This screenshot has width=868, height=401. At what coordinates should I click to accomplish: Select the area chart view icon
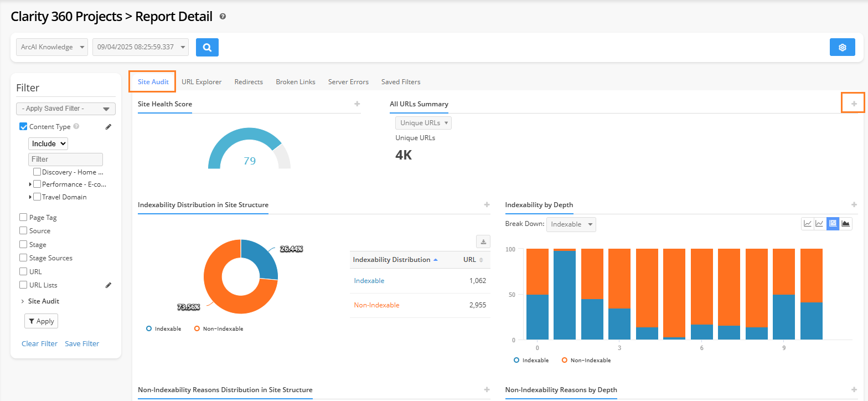click(845, 224)
